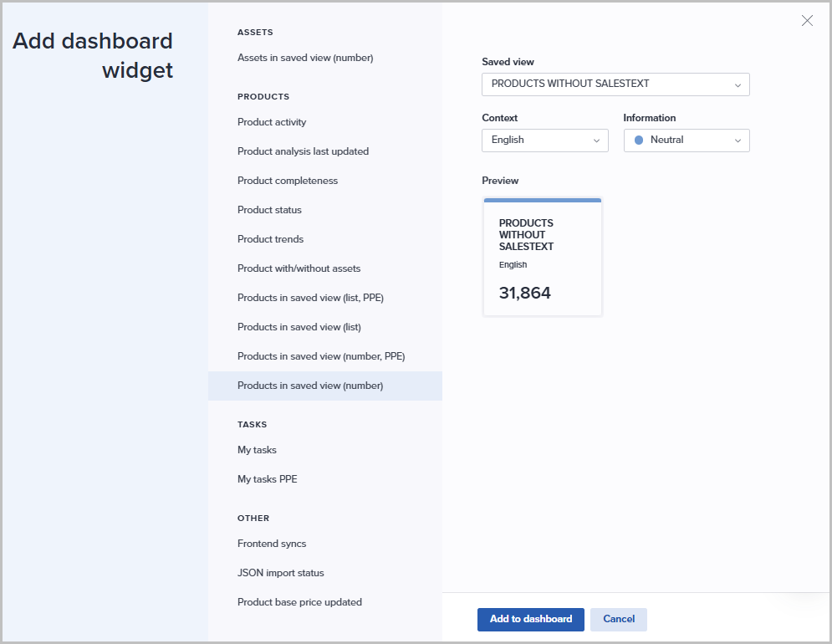Image resolution: width=832 pixels, height=644 pixels.
Task: Select Assets in saved view (number)
Action: click(305, 58)
